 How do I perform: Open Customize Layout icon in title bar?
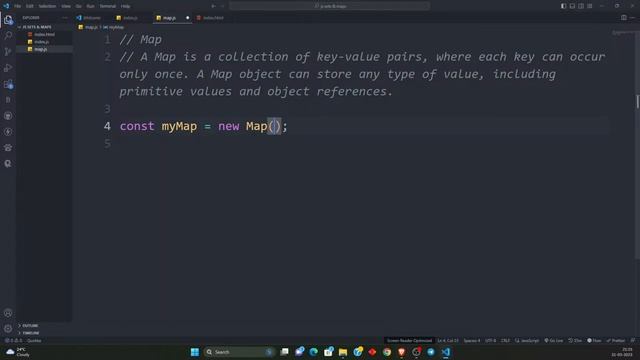[x=590, y=6]
